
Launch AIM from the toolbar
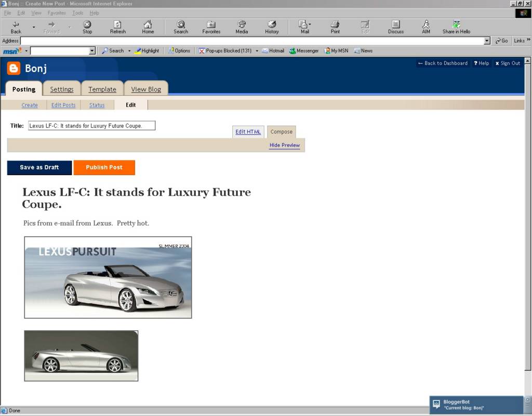click(426, 27)
